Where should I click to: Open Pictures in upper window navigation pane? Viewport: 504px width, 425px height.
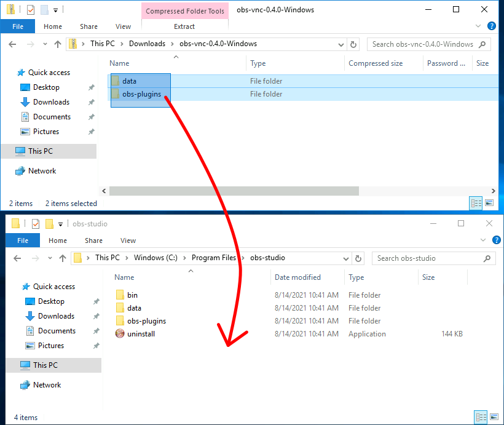(x=46, y=132)
